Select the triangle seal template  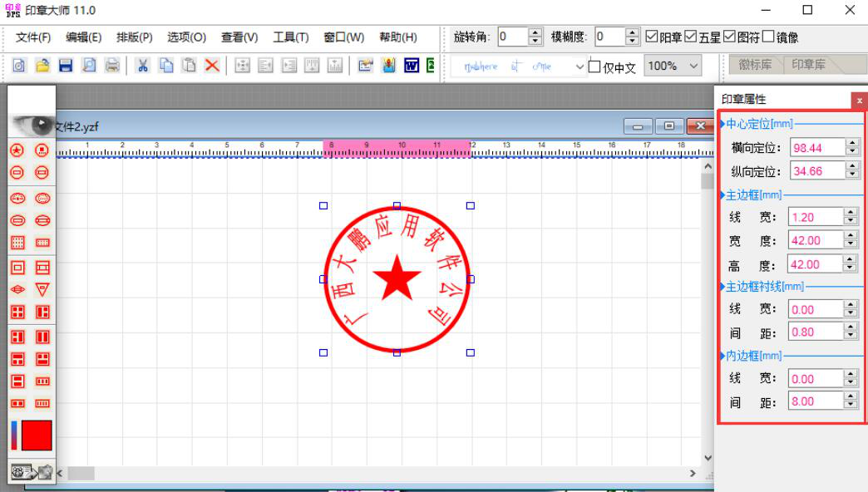point(42,289)
